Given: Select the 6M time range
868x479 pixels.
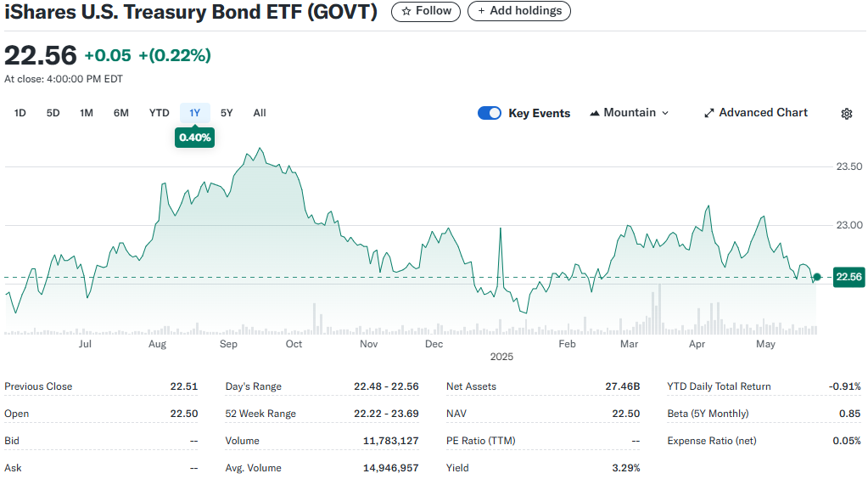Looking at the screenshot, I should tap(121, 113).
